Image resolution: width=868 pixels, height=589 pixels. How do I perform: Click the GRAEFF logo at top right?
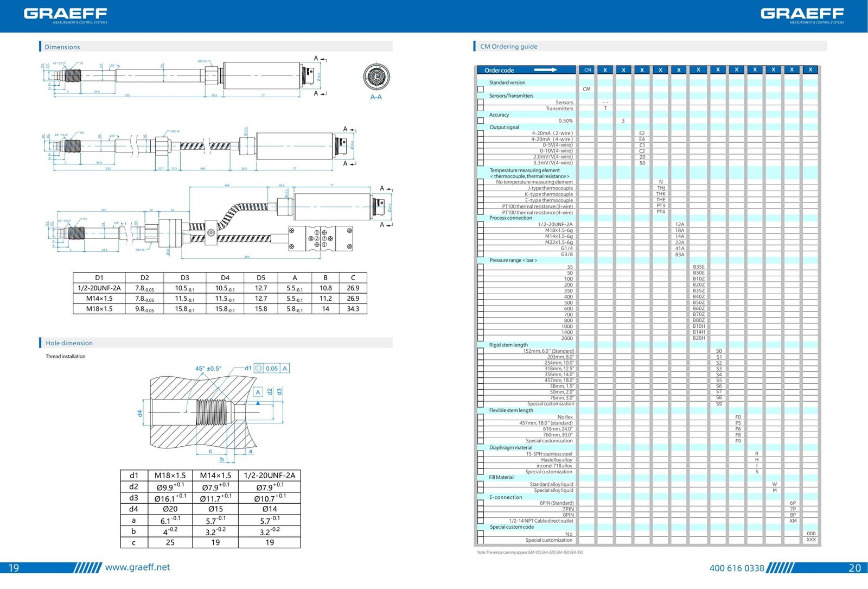coord(802,15)
